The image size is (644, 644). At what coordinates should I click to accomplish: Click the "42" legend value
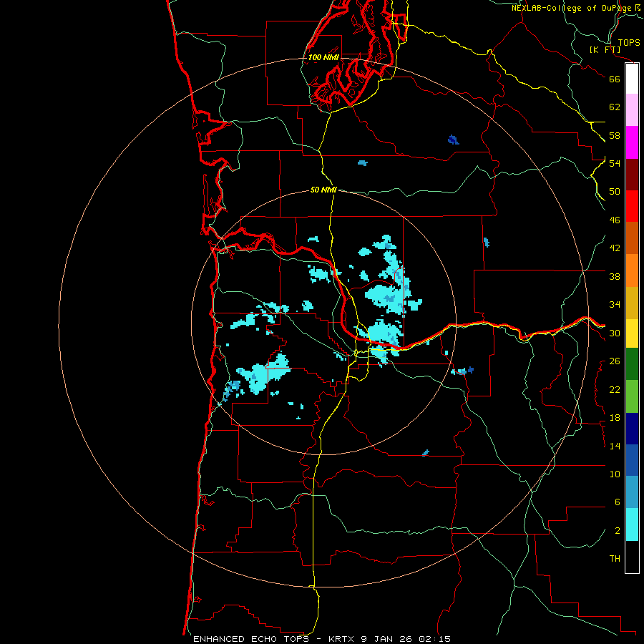[x=615, y=248]
